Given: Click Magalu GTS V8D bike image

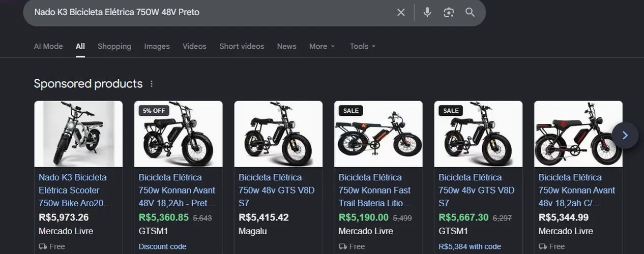Looking at the screenshot, I should point(278,134).
